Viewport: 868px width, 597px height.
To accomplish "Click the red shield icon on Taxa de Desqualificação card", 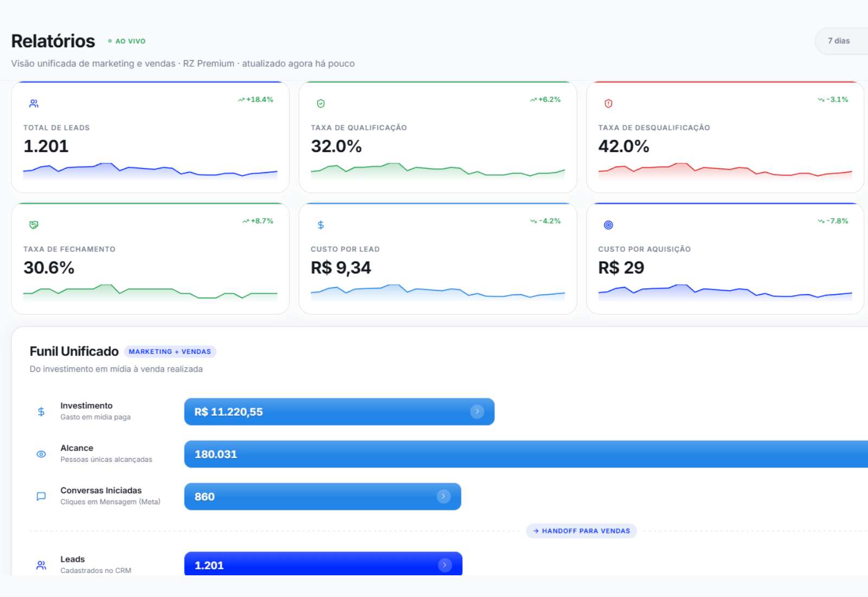I will [608, 103].
